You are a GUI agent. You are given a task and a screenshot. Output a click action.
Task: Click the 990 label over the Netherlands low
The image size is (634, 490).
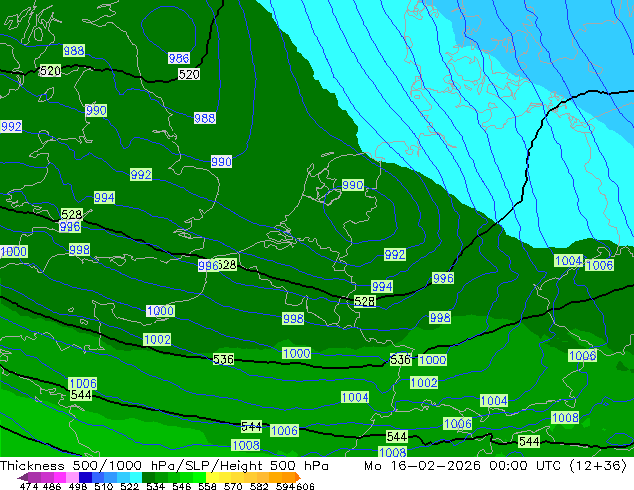(x=353, y=185)
